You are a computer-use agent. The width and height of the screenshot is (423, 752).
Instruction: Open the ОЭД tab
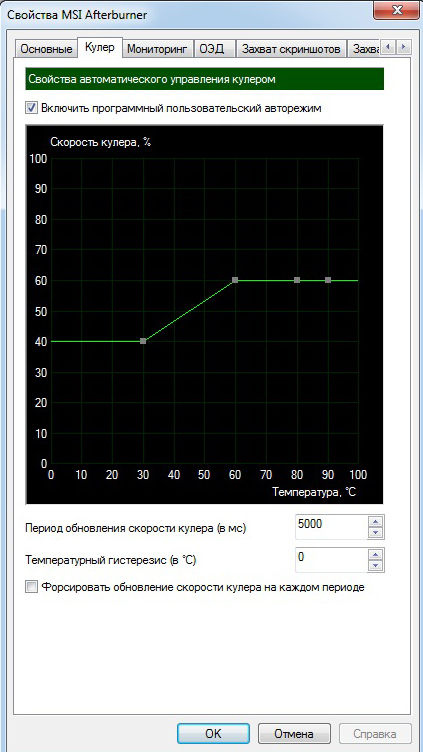[215, 49]
